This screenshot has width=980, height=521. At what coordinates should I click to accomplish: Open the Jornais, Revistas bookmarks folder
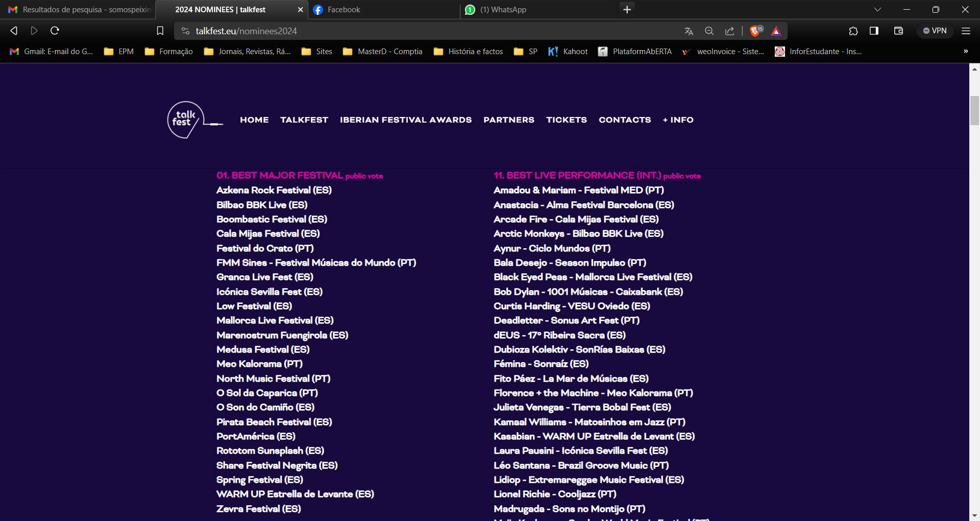(x=248, y=52)
